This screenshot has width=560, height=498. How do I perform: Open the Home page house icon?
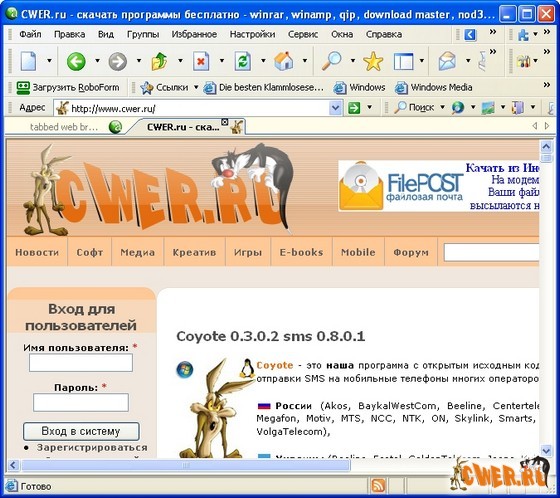click(284, 61)
